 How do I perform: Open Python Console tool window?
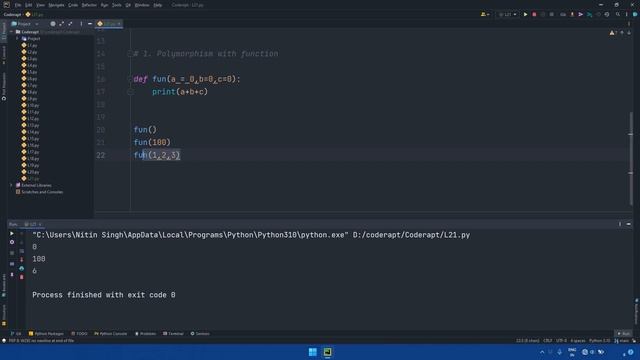coord(111,333)
